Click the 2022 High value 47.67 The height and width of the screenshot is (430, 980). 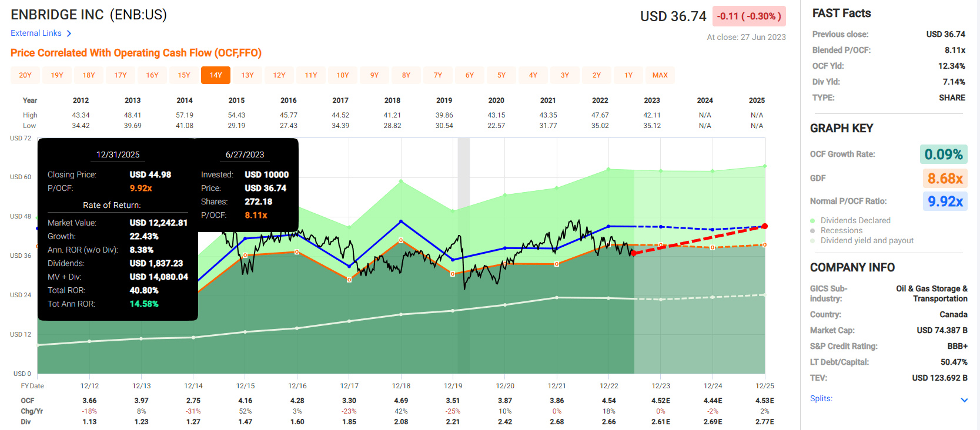[600, 115]
